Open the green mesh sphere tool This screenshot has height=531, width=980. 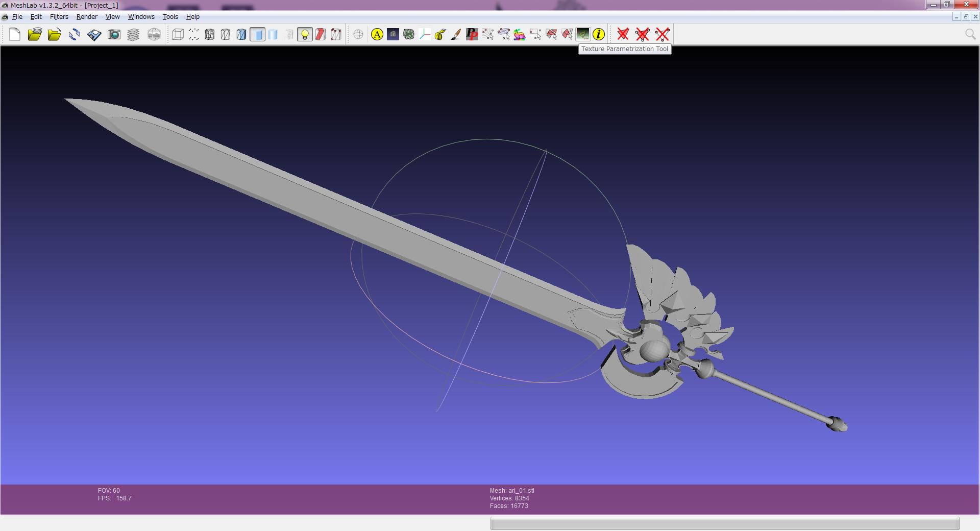pyautogui.click(x=409, y=34)
